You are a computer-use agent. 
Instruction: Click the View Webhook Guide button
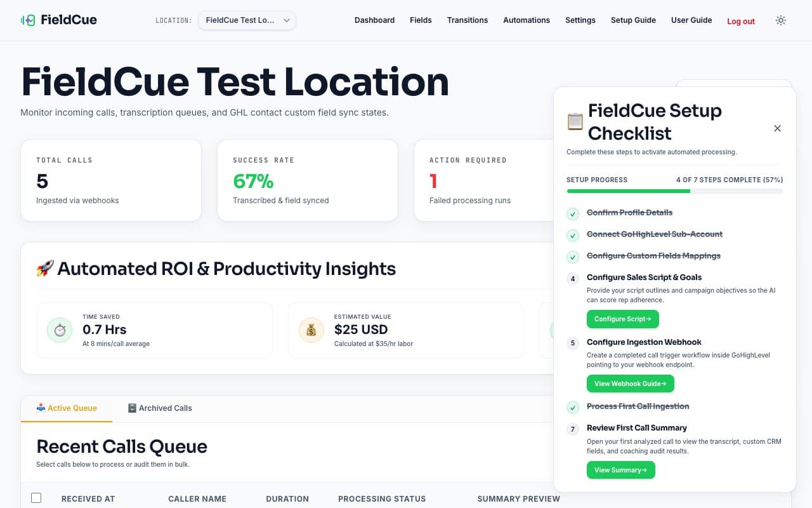pyautogui.click(x=631, y=384)
